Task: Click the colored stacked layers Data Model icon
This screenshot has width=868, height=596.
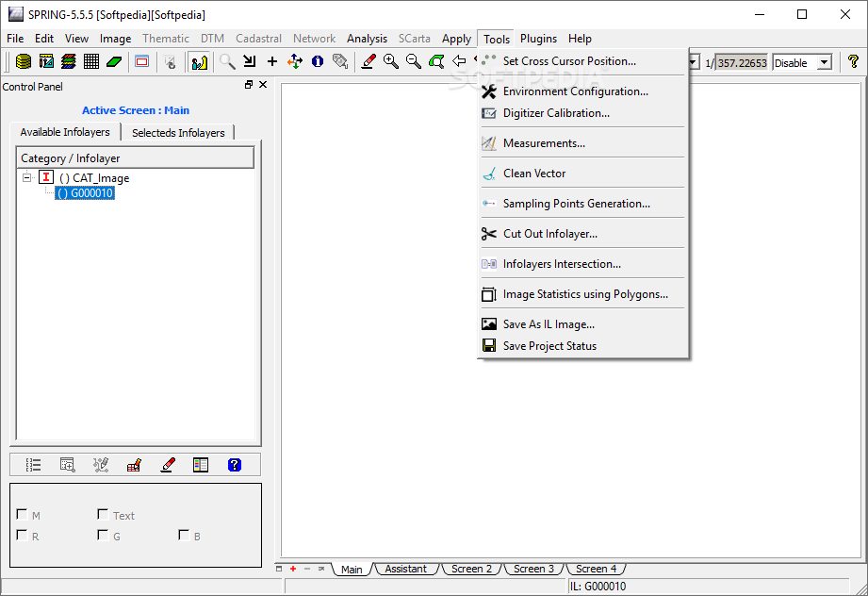Action: pos(69,61)
